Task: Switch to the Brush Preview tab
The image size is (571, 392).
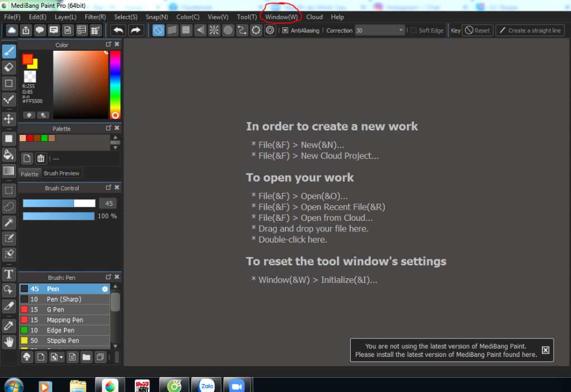Action: pos(61,173)
